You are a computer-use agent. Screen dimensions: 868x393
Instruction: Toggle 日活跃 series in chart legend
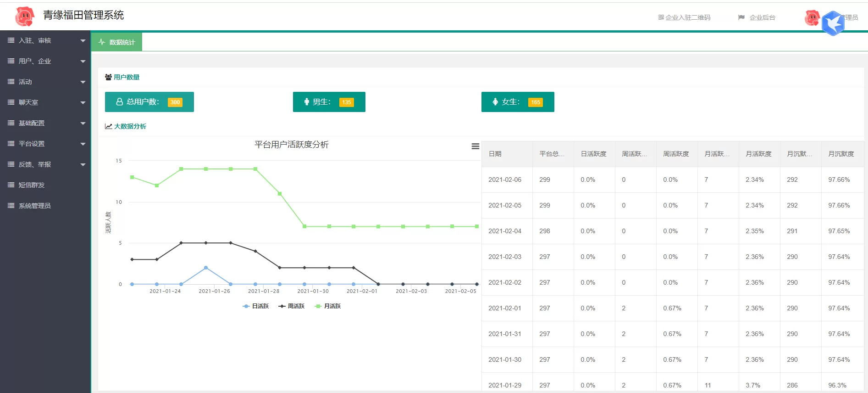pyautogui.click(x=256, y=306)
